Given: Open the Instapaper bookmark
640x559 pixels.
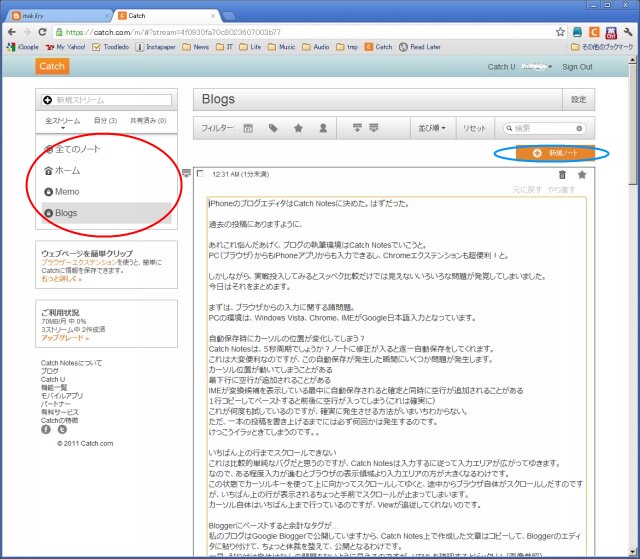Looking at the screenshot, I should [x=156, y=47].
